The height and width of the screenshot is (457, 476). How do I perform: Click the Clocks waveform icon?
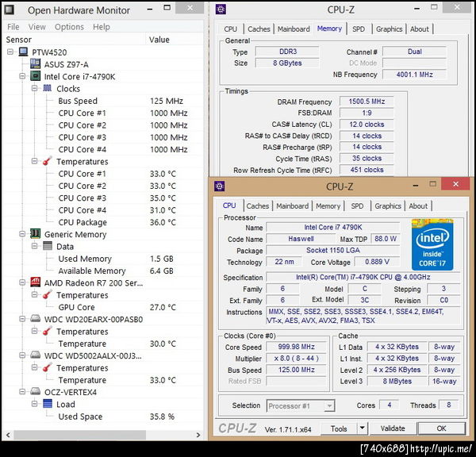[48, 88]
